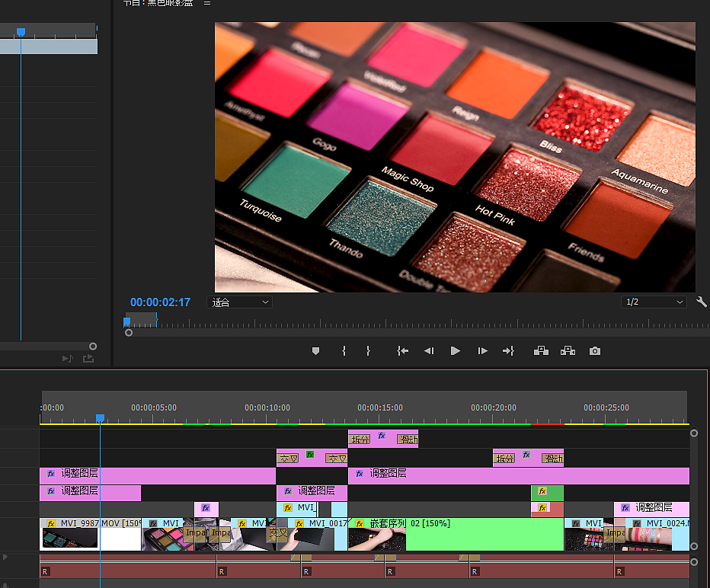Image resolution: width=710 pixels, height=588 pixels.
Task: Click the timeline playhead on the ruler
Action: point(100,418)
